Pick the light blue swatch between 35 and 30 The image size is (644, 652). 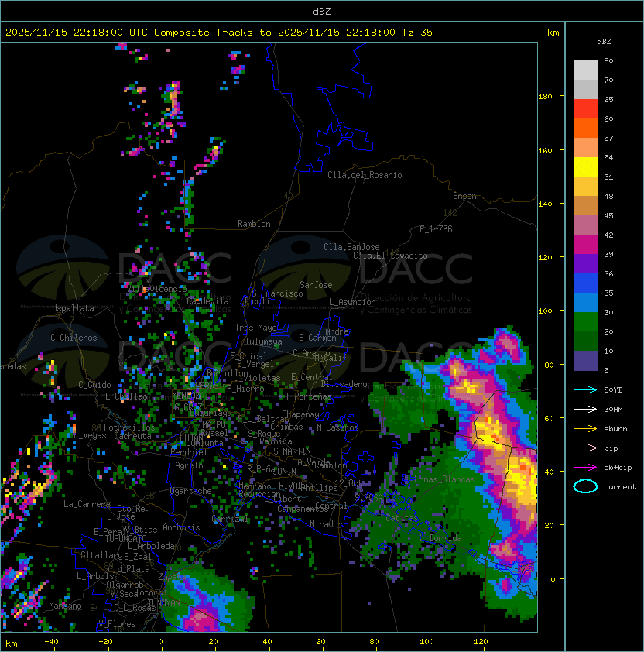pyautogui.click(x=585, y=302)
